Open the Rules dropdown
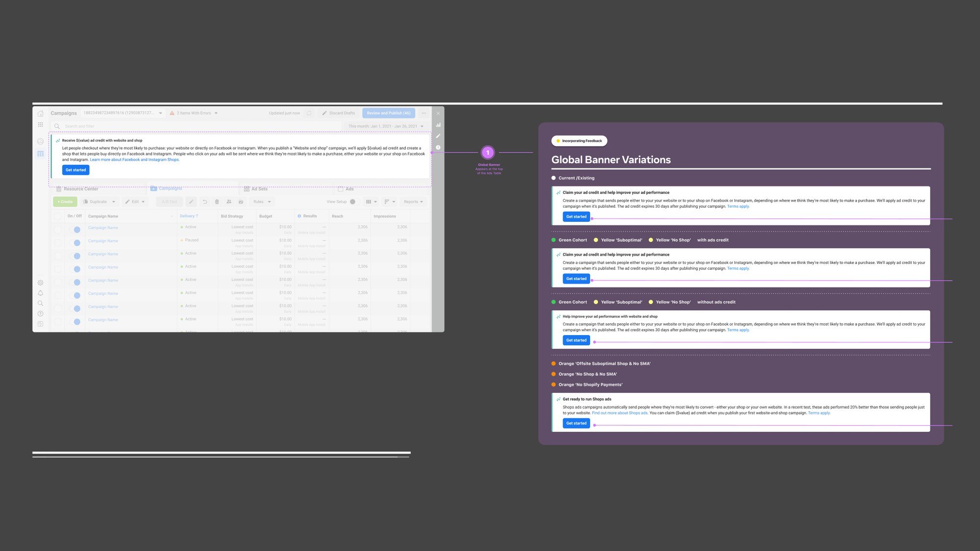Viewport: 980px width, 551px height. pyautogui.click(x=262, y=202)
